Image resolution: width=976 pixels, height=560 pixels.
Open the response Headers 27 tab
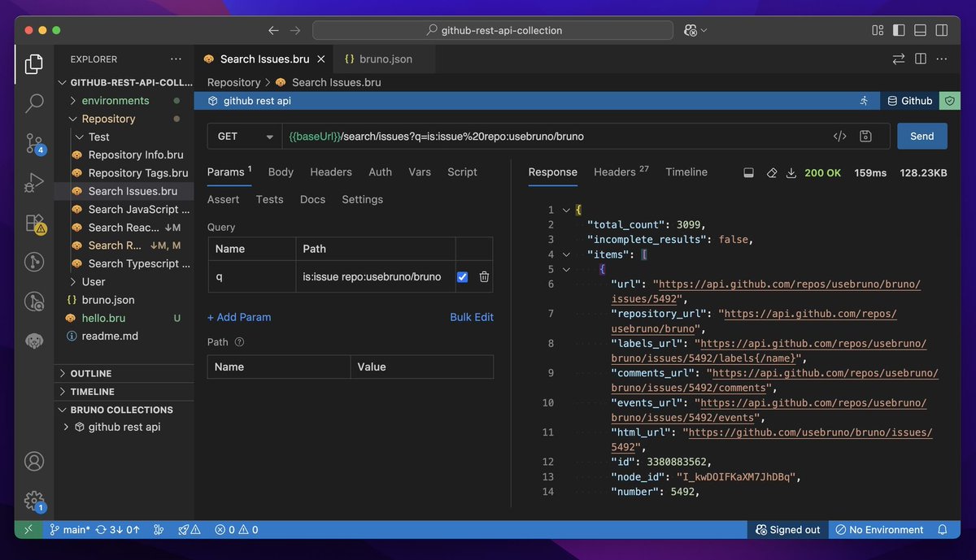click(x=621, y=171)
